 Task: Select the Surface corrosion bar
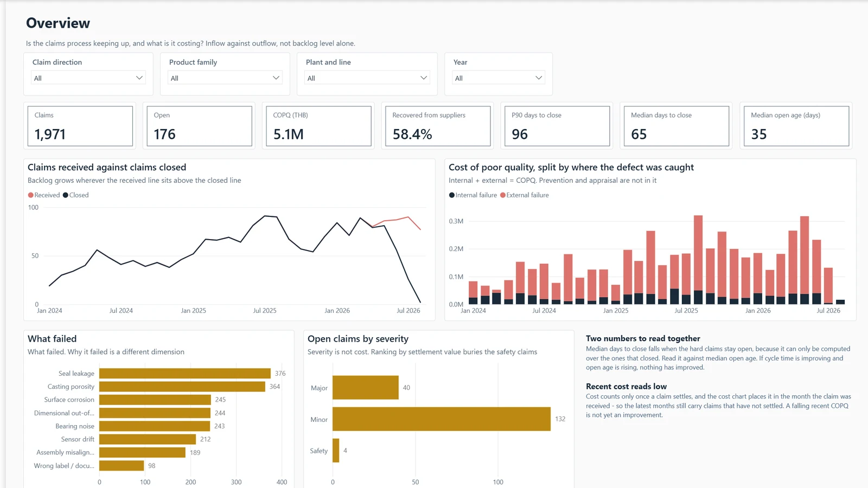click(x=155, y=400)
